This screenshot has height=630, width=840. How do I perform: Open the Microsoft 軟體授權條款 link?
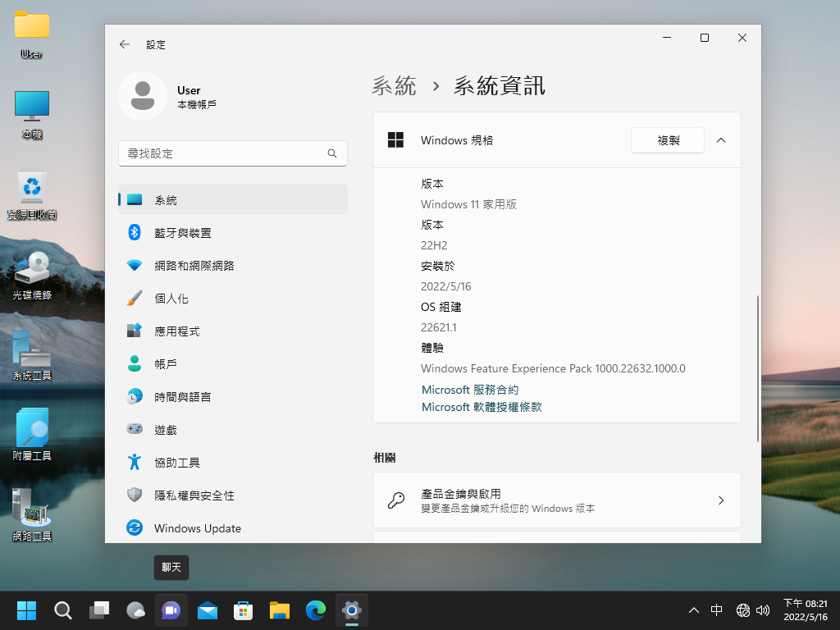point(482,407)
